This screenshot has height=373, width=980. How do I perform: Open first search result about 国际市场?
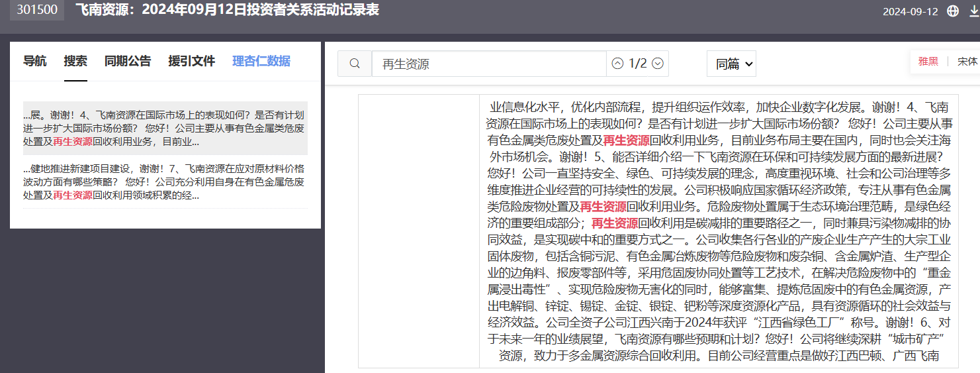[x=165, y=128]
